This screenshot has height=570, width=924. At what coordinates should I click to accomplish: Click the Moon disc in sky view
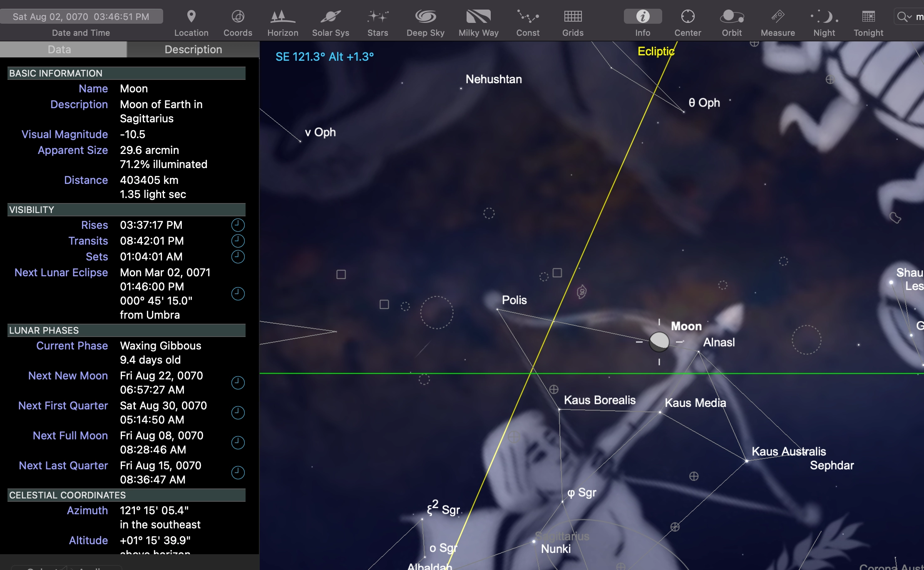click(659, 342)
